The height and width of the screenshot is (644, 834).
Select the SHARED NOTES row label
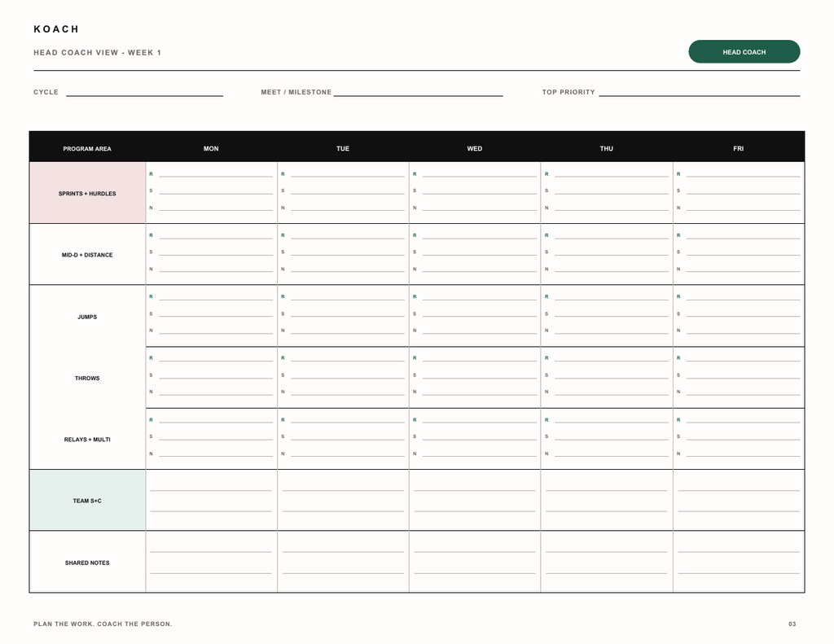87,562
